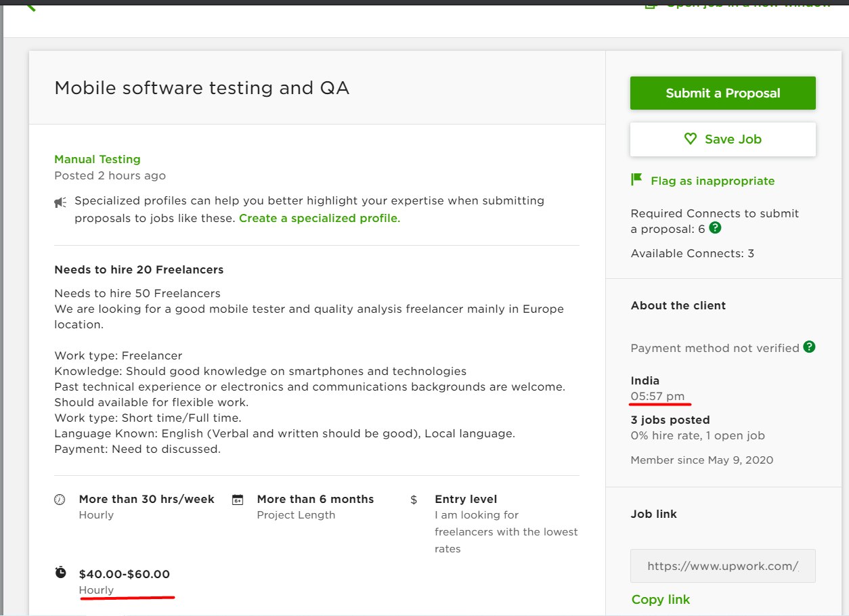849x616 pixels.
Task: Click the client local time 05:57 pm
Action: pyautogui.click(x=657, y=396)
